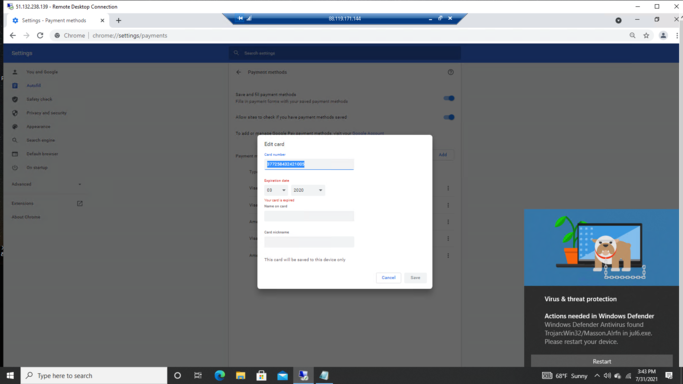Reload the settings page

[x=40, y=36]
